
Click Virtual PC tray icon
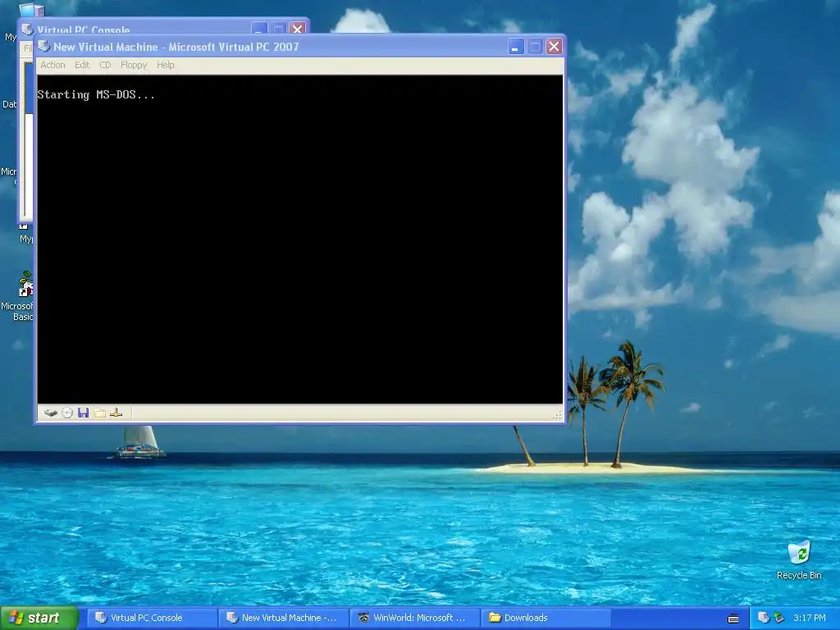(764, 618)
